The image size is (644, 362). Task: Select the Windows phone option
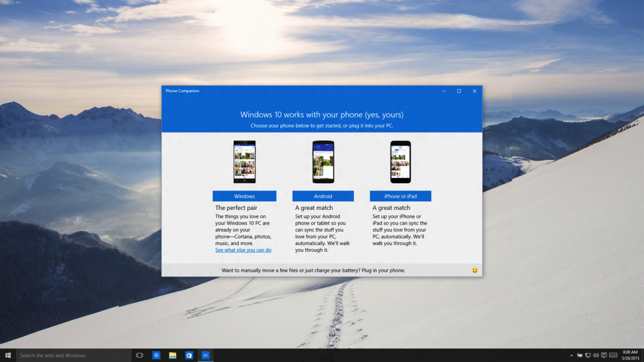pyautogui.click(x=245, y=196)
